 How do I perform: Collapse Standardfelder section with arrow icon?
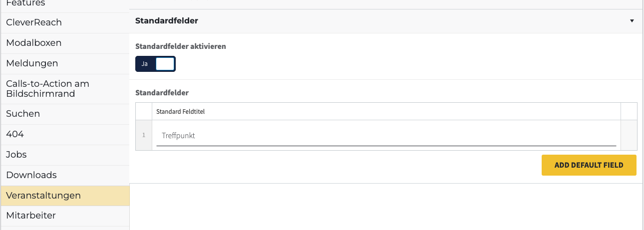click(x=632, y=21)
